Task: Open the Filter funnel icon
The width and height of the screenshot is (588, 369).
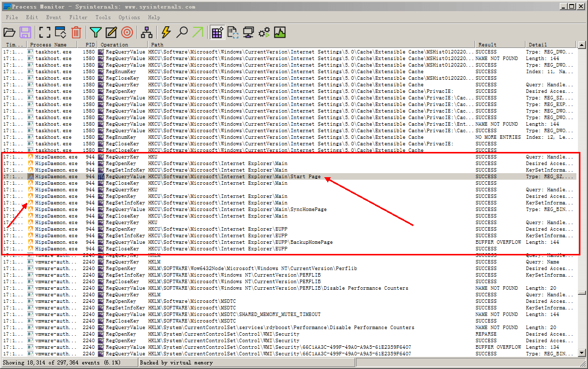Action: pyautogui.click(x=95, y=33)
